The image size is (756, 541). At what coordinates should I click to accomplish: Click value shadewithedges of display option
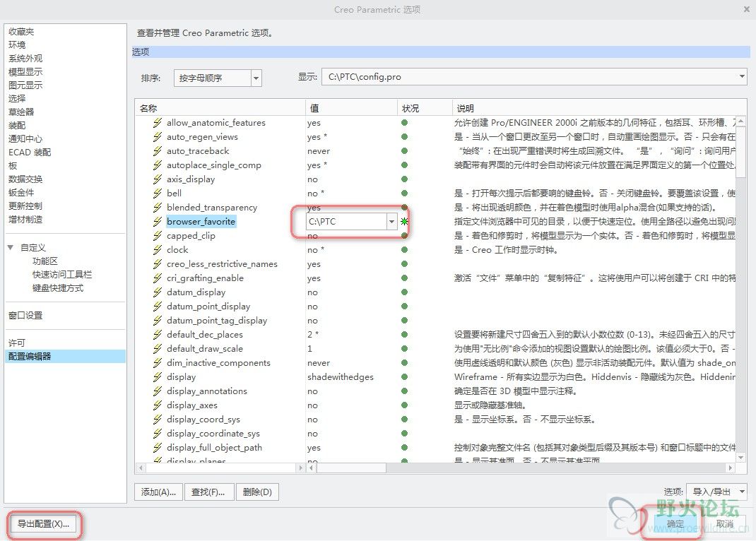[x=341, y=376]
